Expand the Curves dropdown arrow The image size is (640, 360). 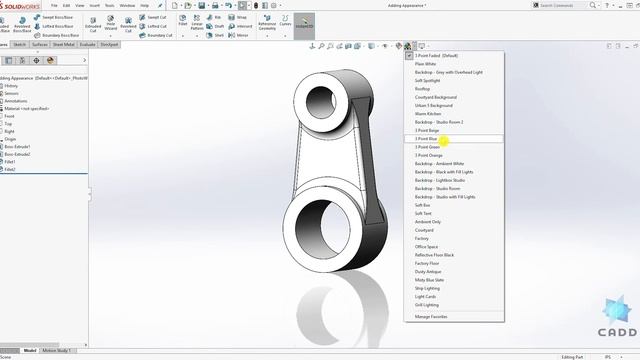tap(285, 36)
